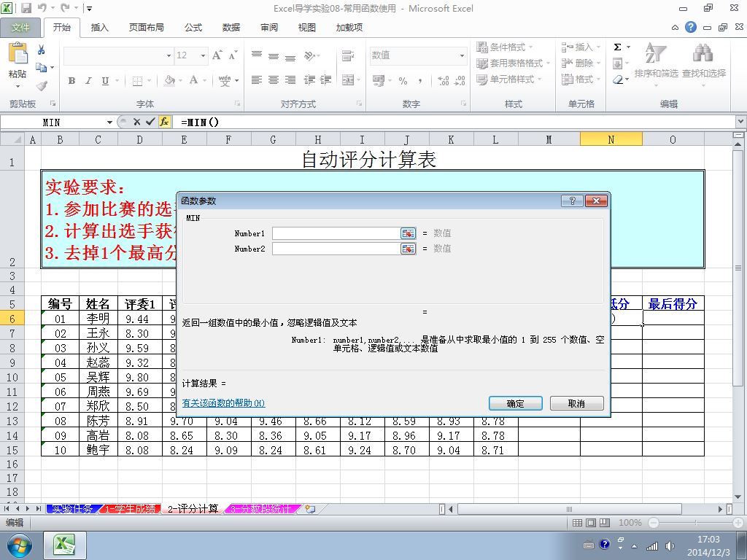The width and height of the screenshot is (747, 560).
Task: Click the Decrease Font Size icon
Action: (x=233, y=55)
